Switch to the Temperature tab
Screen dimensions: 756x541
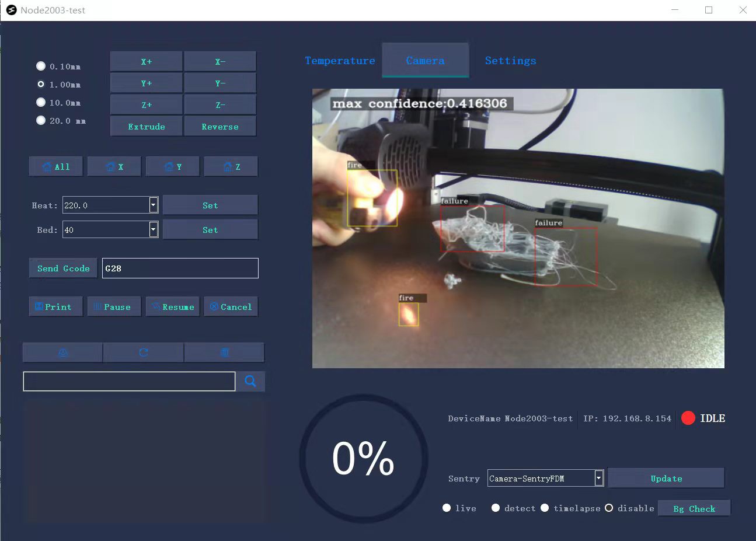pyautogui.click(x=340, y=61)
